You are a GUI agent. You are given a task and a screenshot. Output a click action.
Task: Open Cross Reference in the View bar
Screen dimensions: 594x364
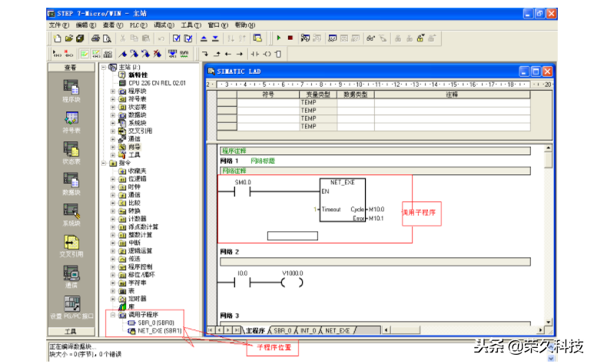pyautogui.click(x=71, y=246)
